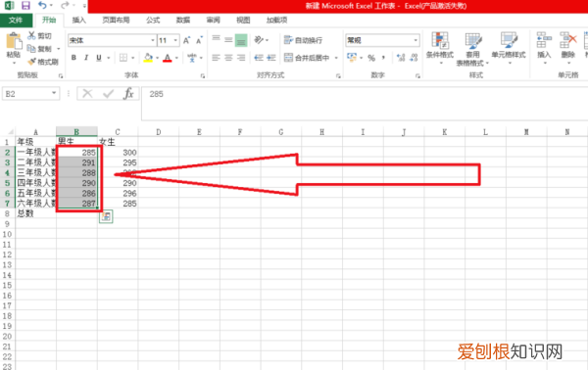The height and width of the screenshot is (370, 588).
Task: Click the Redo arrow icon
Action: click(65, 5)
